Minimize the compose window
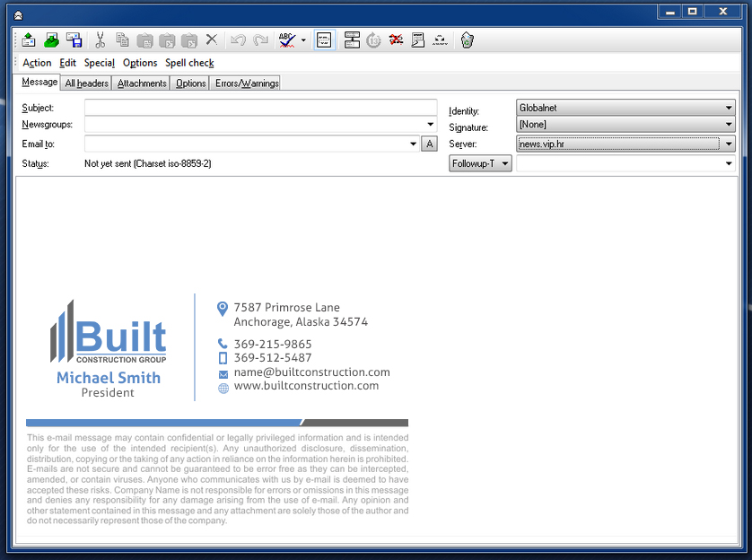This screenshot has height=560, width=752. [670, 12]
